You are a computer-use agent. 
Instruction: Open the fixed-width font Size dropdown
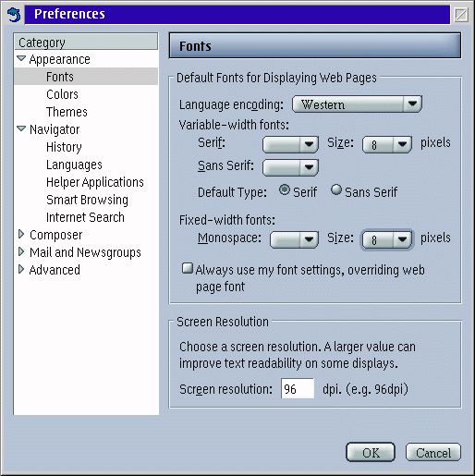pyautogui.click(x=387, y=239)
